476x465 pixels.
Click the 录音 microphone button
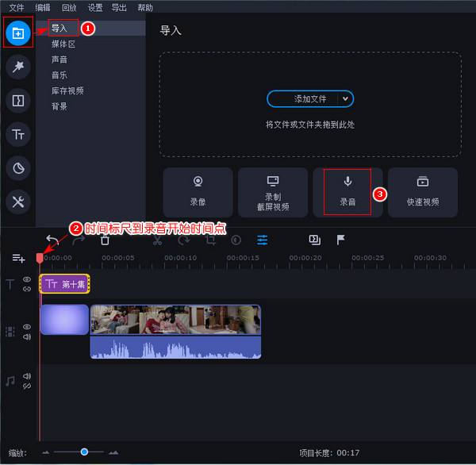coord(347,192)
